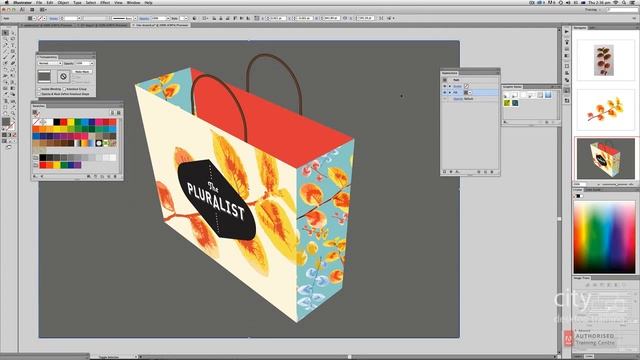Image resolution: width=640 pixels, height=360 pixels.
Task: Click the Make Mask button in Transparency panel
Action: 82,72
